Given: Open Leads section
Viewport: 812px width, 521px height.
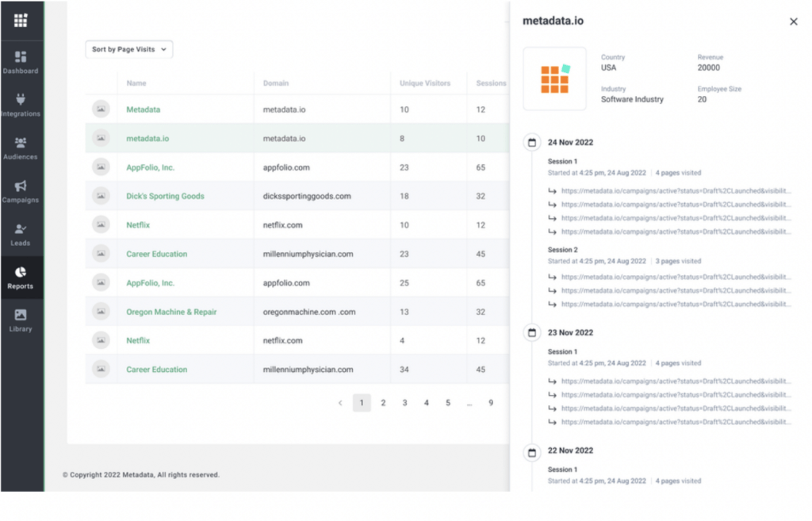Looking at the screenshot, I should click(x=21, y=234).
